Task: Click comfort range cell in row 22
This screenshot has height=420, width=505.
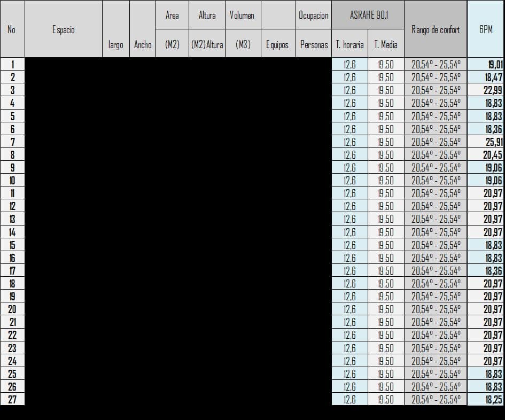Action: pyautogui.click(x=436, y=335)
